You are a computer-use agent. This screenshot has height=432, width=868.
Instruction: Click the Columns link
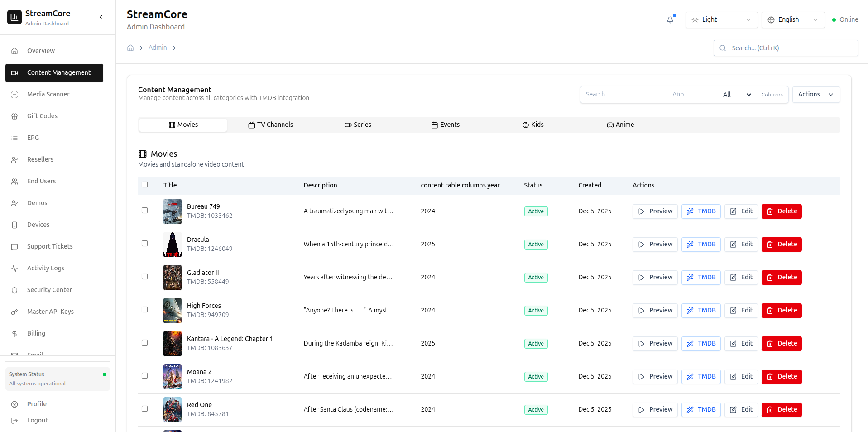pyautogui.click(x=772, y=95)
